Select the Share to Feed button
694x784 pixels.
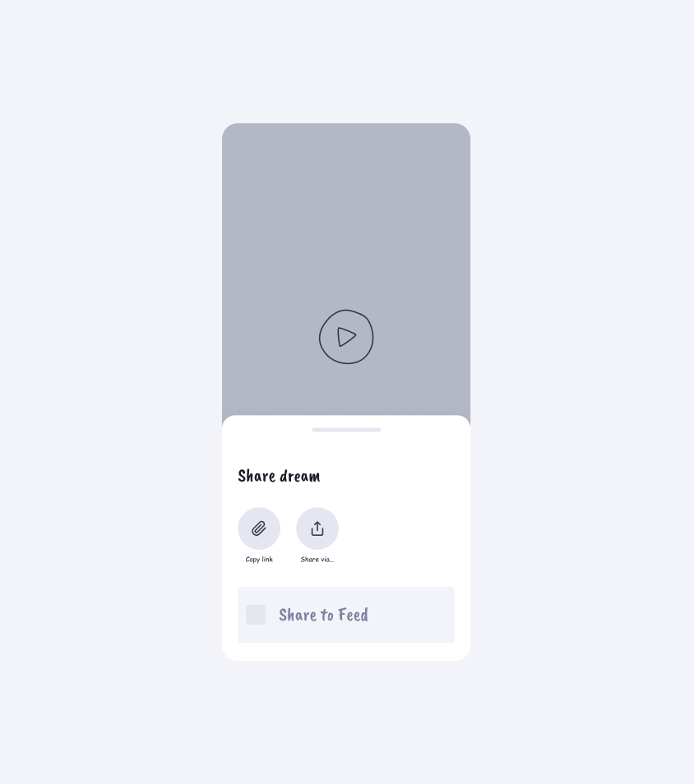coord(346,615)
